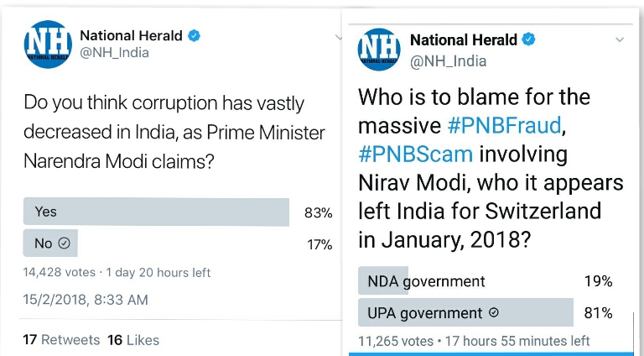Click verified badge in right tweet header

click(x=528, y=39)
